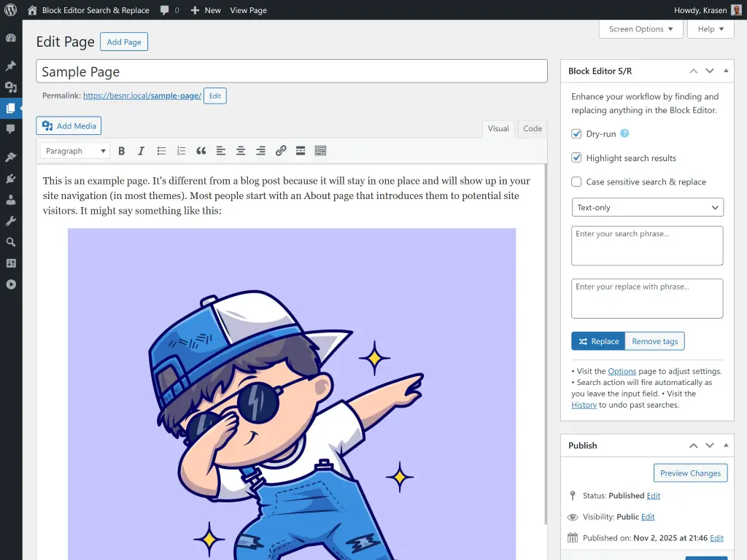Open the Paragraph style dropdown

click(x=74, y=151)
